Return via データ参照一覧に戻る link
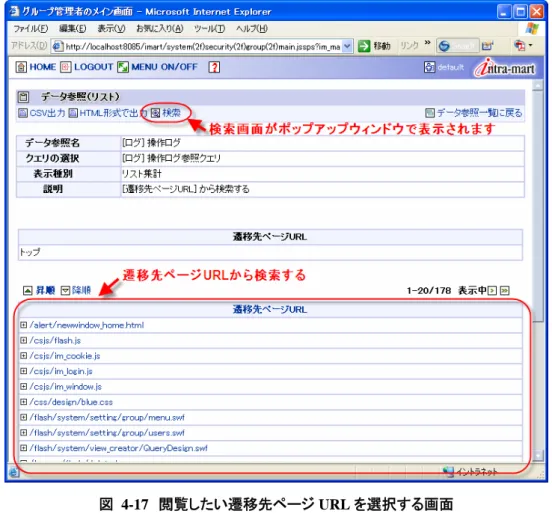Image resolution: width=552 pixels, height=514 pixels. [479, 113]
